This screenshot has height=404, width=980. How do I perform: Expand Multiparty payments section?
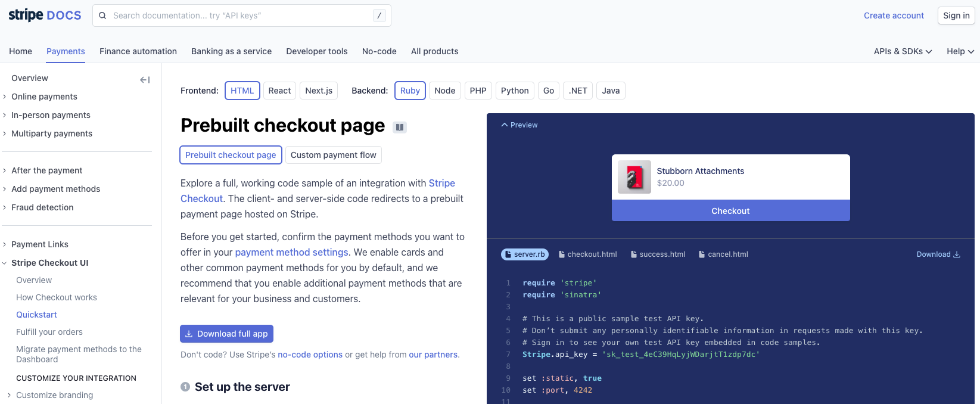click(x=5, y=133)
